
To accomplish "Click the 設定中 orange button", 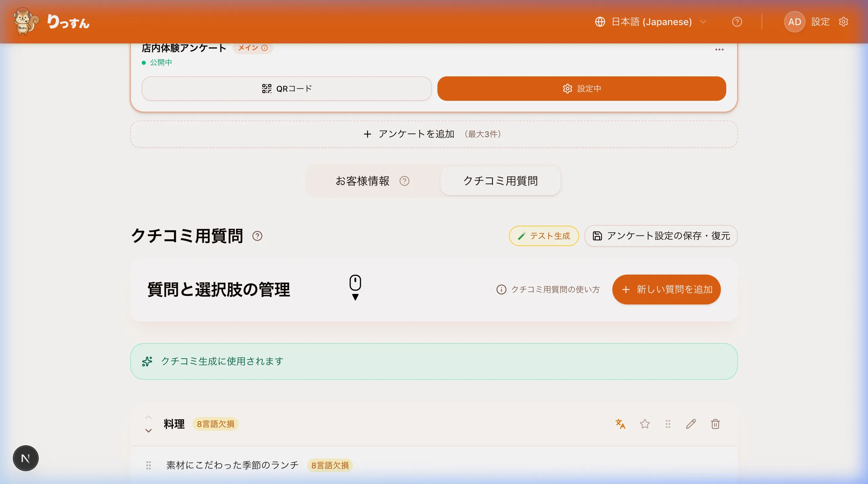I will coord(581,89).
